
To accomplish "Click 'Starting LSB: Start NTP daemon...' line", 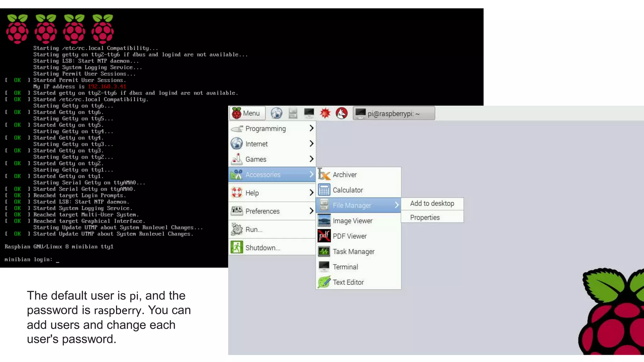I will click(x=86, y=61).
